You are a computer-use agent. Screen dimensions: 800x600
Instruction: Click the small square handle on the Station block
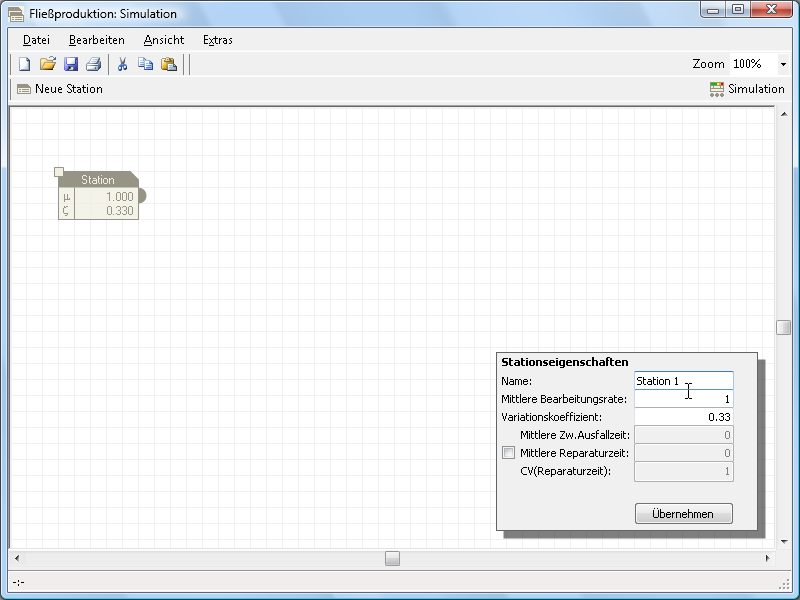click(59, 172)
